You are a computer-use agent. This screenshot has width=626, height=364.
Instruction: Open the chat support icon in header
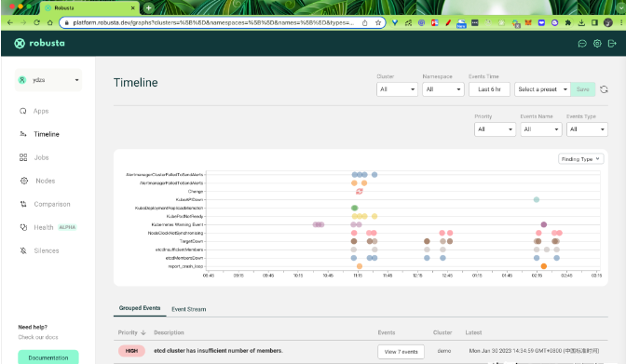click(582, 44)
